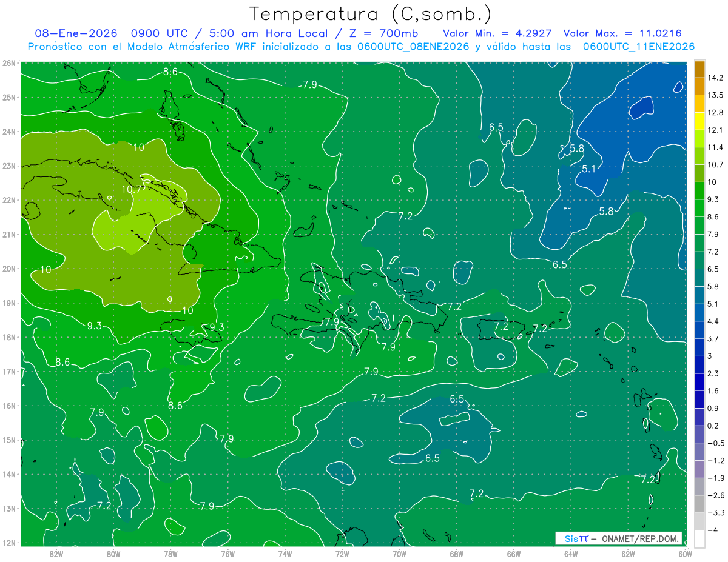Select the "Valor Min. = 4.2927" text
The height and width of the screenshot is (562, 728).
tap(497, 33)
